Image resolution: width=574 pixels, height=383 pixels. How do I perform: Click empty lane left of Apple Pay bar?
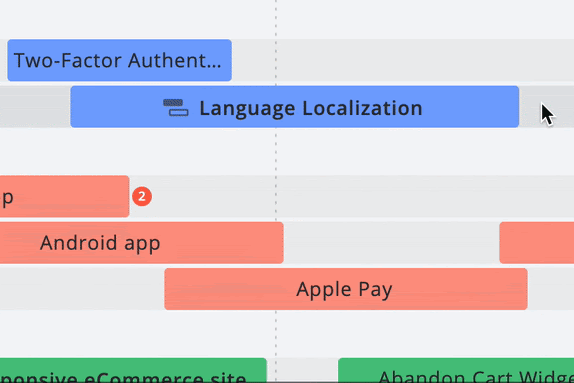pos(82,289)
